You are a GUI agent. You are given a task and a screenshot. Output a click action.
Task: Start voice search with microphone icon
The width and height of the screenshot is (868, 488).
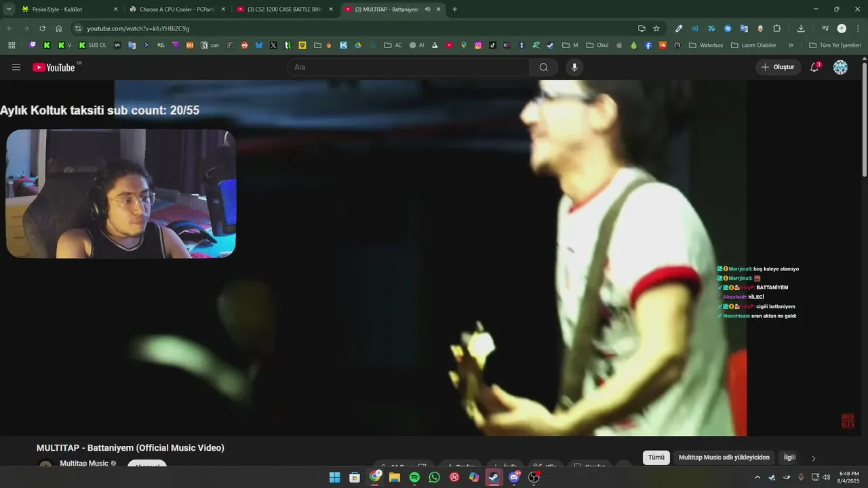click(x=574, y=67)
